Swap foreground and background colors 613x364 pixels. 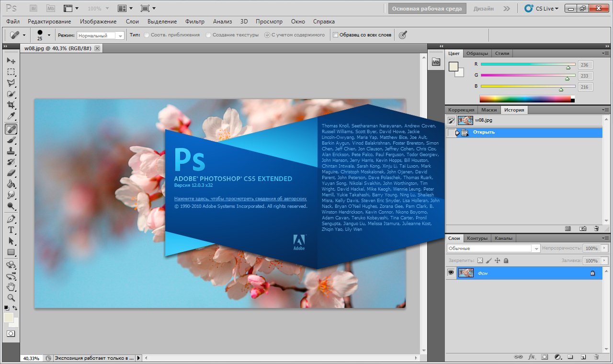coord(15,308)
